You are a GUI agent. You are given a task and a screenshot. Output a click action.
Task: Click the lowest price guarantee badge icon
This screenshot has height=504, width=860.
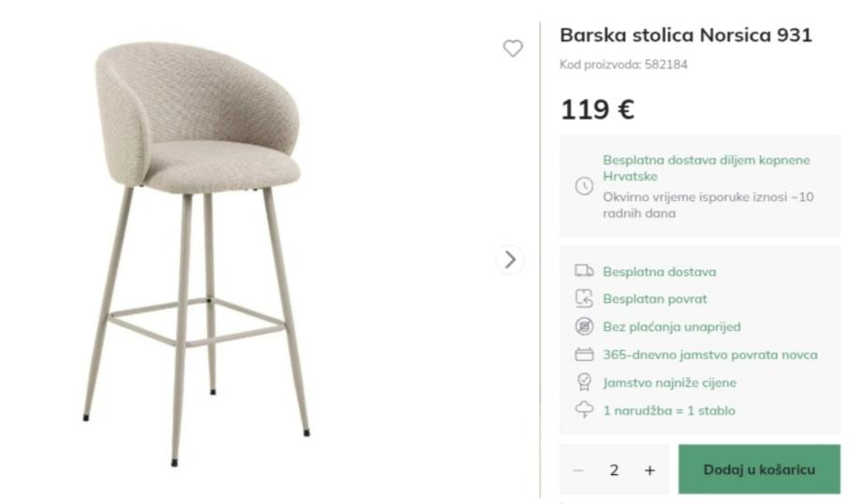[x=584, y=382]
